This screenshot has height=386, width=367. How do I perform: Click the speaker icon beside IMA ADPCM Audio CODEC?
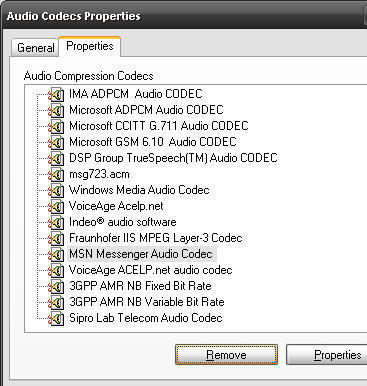click(56, 94)
